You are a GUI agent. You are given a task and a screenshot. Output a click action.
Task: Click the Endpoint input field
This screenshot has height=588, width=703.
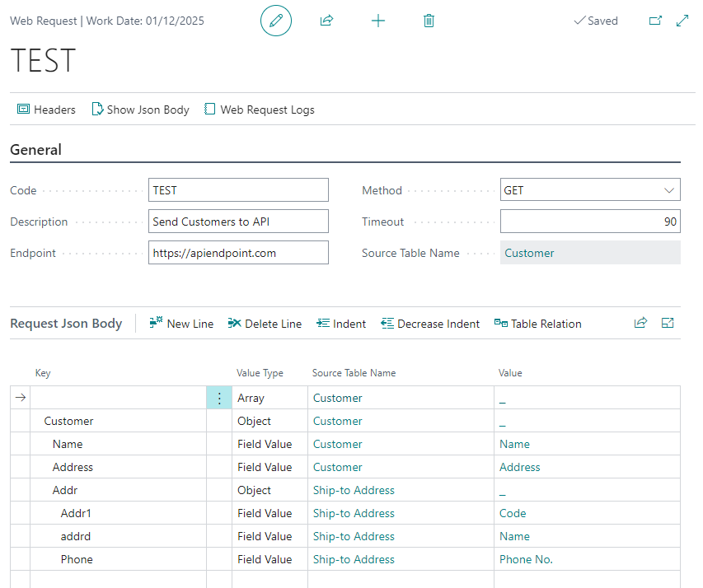click(x=238, y=253)
